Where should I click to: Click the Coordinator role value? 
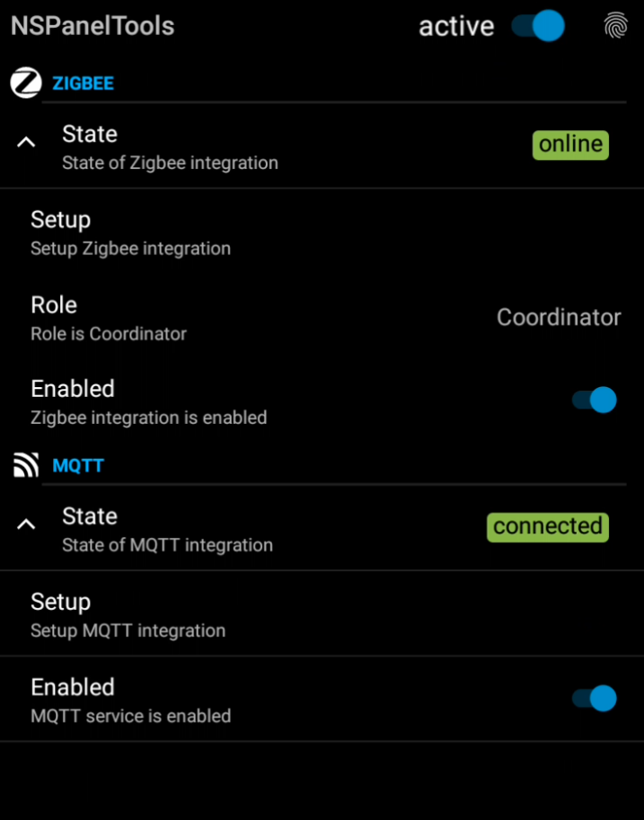click(x=559, y=317)
